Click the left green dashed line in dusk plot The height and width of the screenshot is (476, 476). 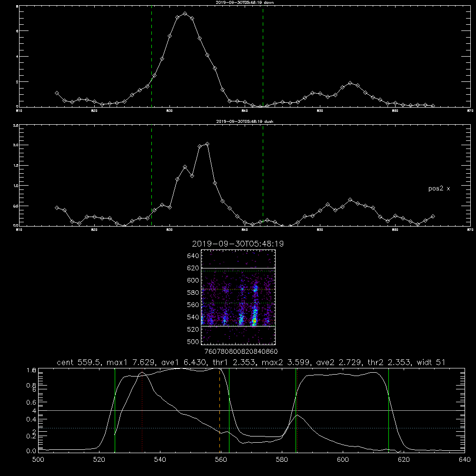click(x=151, y=175)
